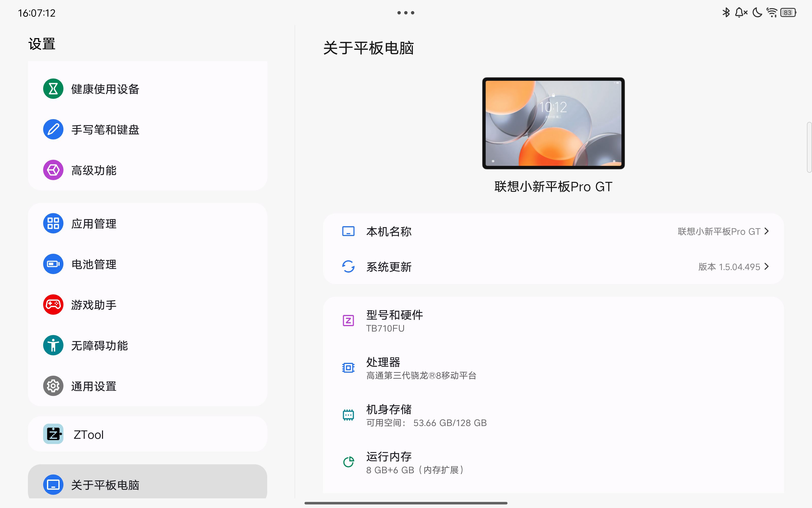
Task: Tap the 联想小新平板Pro GT name value
Action: coord(719,231)
